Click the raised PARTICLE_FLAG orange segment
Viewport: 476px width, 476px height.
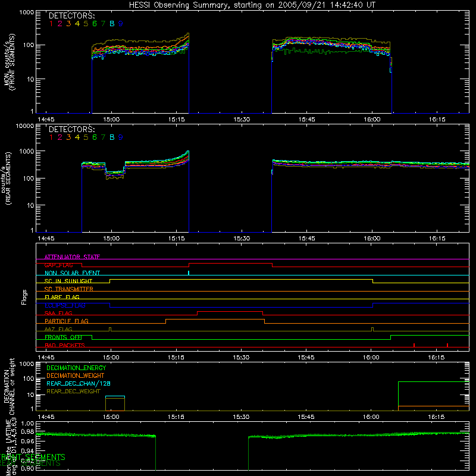point(215,320)
